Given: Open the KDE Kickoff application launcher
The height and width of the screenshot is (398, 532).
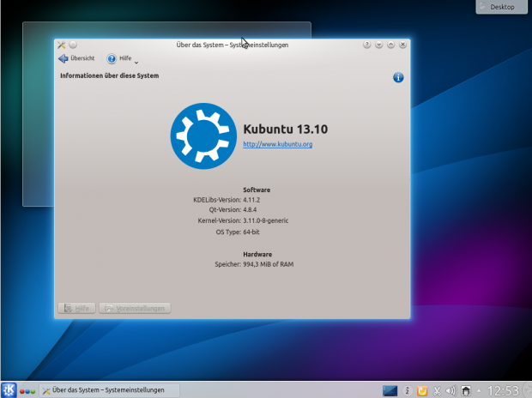Looking at the screenshot, I should (8, 390).
